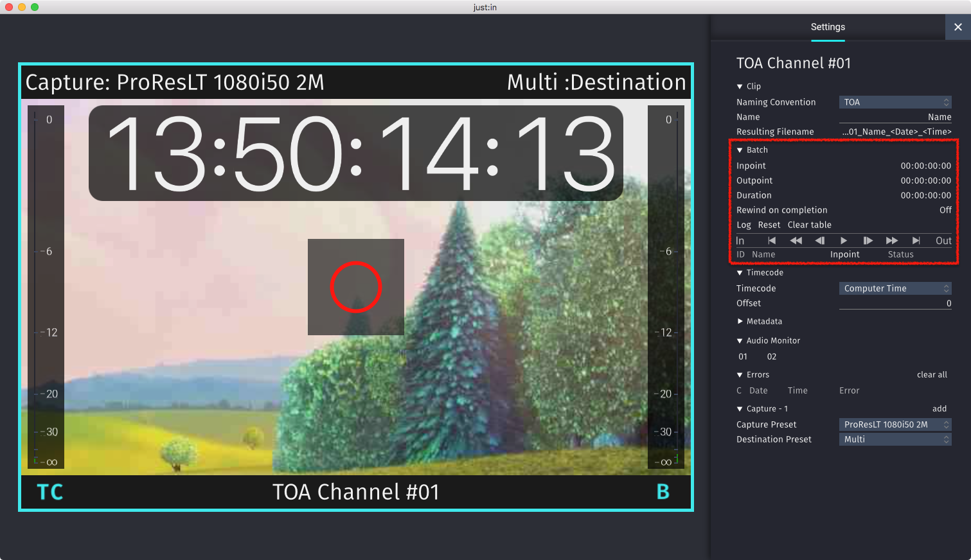Edit the clip Name field
The image size is (971, 560).
[x=895, y=117]
